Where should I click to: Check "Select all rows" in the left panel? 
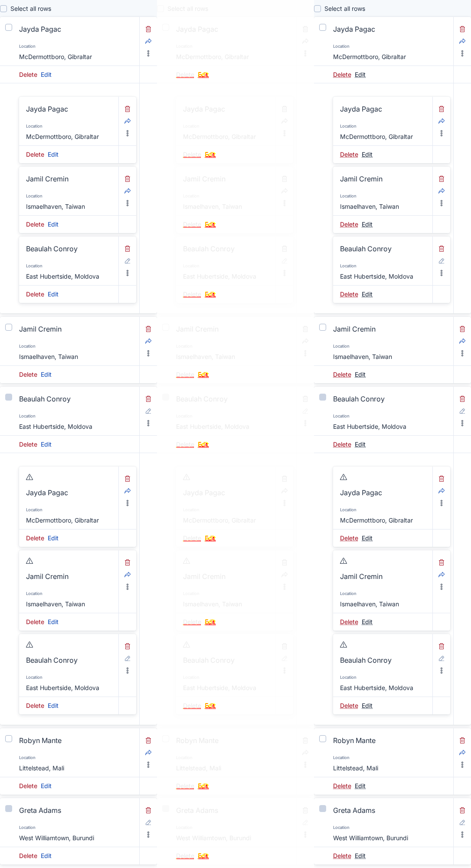[x=3, y=9]
